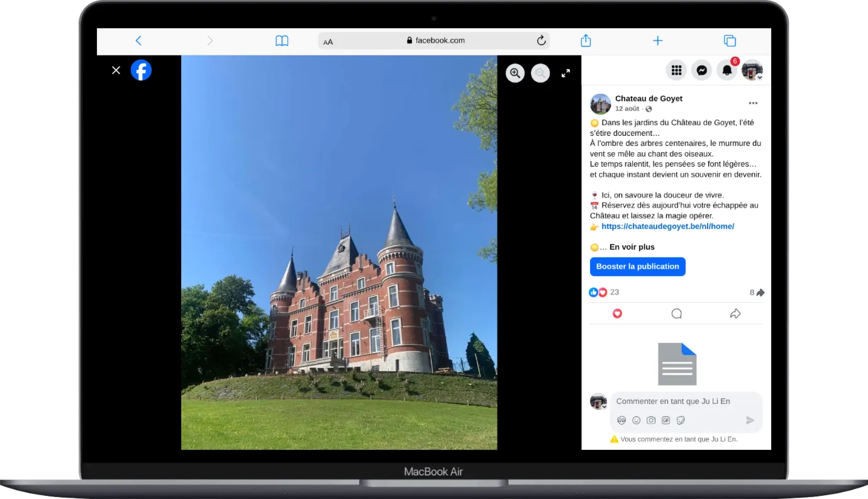Screen dimensions: 868x499
Task: Open the Chateau de Goyet page name
Action: click(648, 99)
